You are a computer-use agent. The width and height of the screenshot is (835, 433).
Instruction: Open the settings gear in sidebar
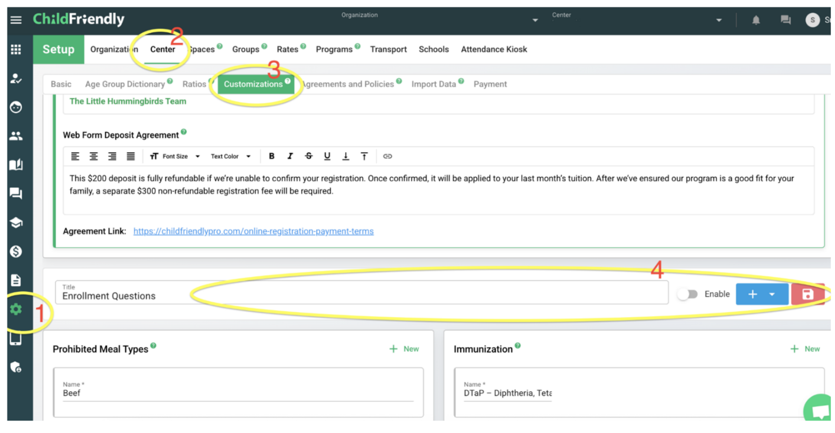coord(16,309)
